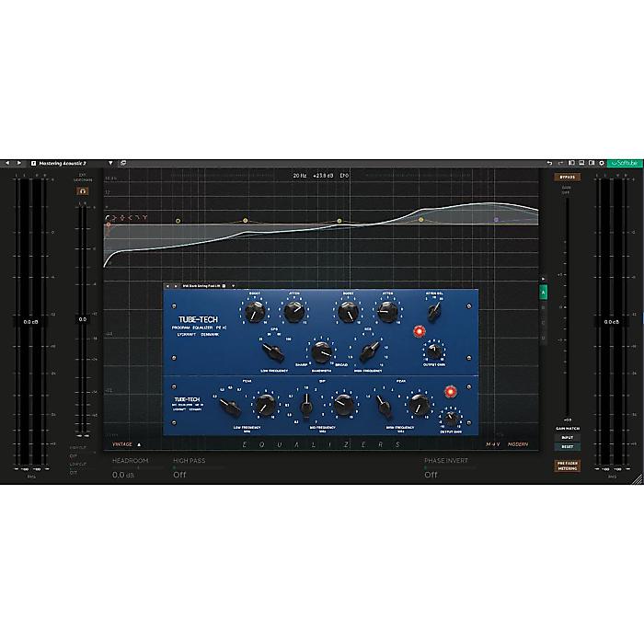Click the PHASE INVERT Off value
The image size is (644, 644).
(431, 475)
